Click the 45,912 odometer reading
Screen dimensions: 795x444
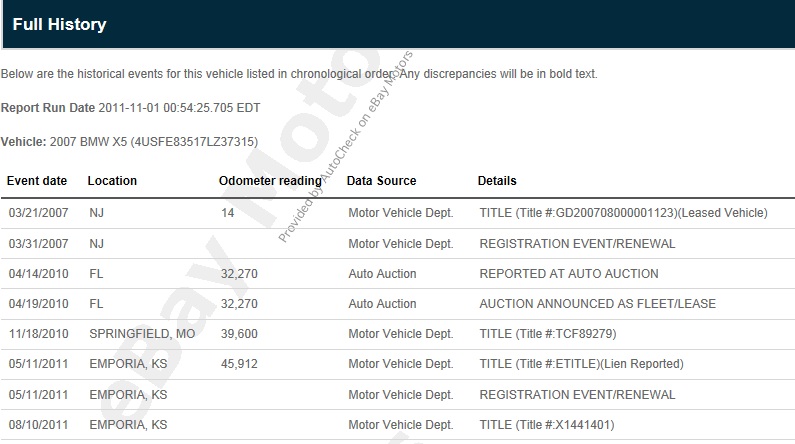coord(238,364)
